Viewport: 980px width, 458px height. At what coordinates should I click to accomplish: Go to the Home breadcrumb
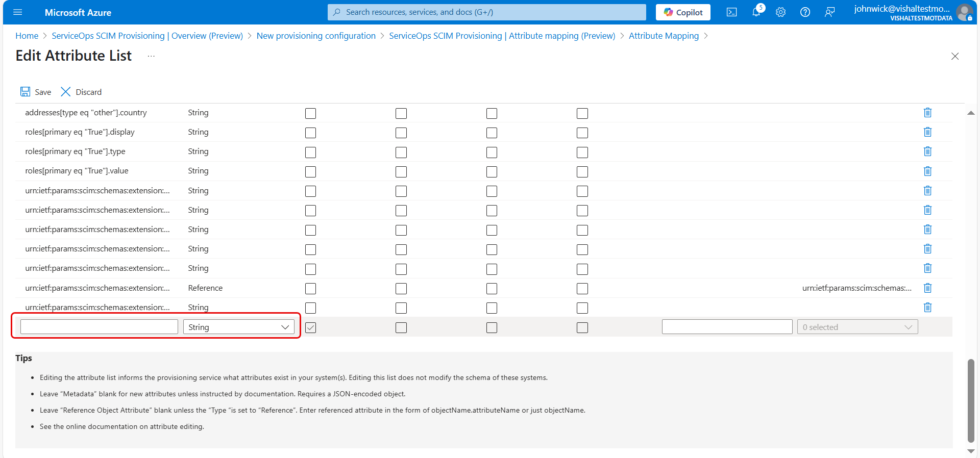click(x=27, y=36)
